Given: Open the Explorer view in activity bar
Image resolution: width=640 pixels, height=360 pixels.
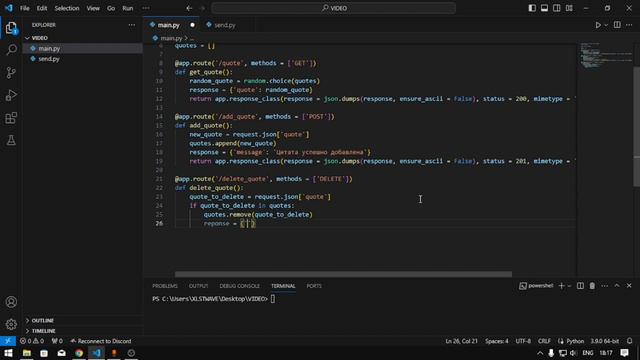Looking at the screenshot, I should point(11,28).
